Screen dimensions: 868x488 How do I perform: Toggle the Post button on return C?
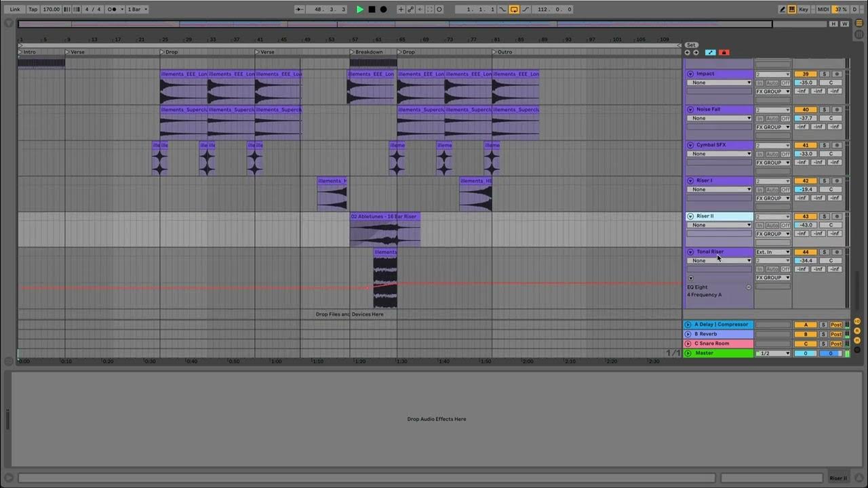click(836, 344)
